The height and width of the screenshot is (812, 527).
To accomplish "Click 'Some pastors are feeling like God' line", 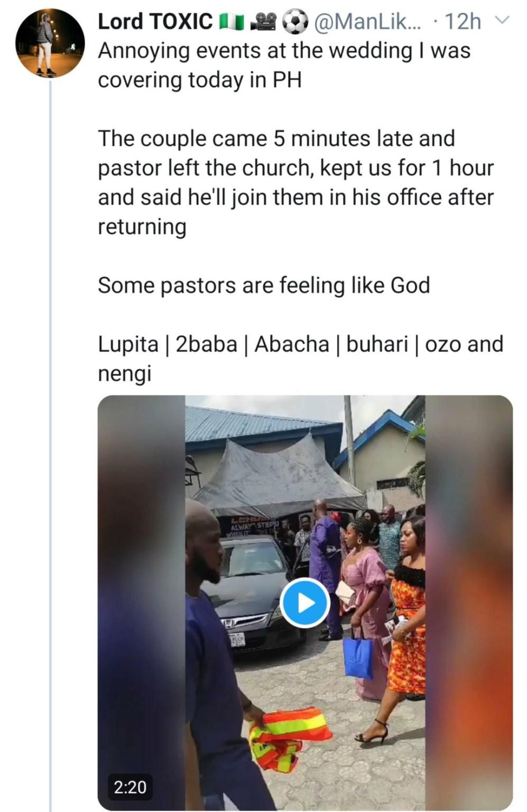I will coord(264,285).
